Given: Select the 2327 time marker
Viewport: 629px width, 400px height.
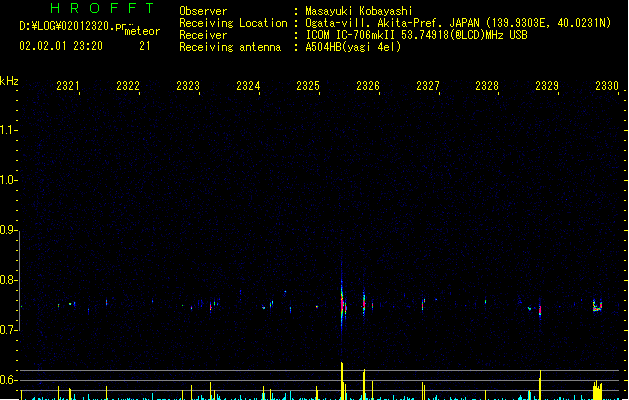Looking at the screenshot, I should [x=428, y=86].
